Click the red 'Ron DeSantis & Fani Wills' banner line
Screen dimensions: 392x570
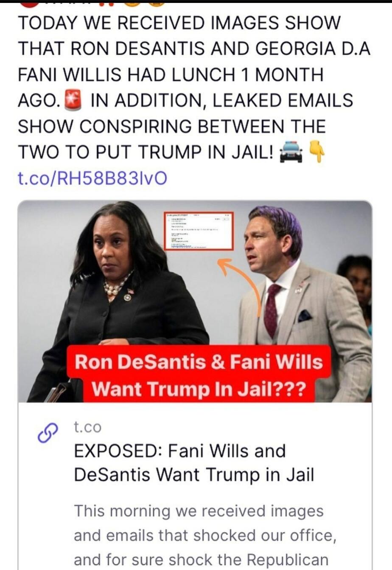tap(199, 362)
